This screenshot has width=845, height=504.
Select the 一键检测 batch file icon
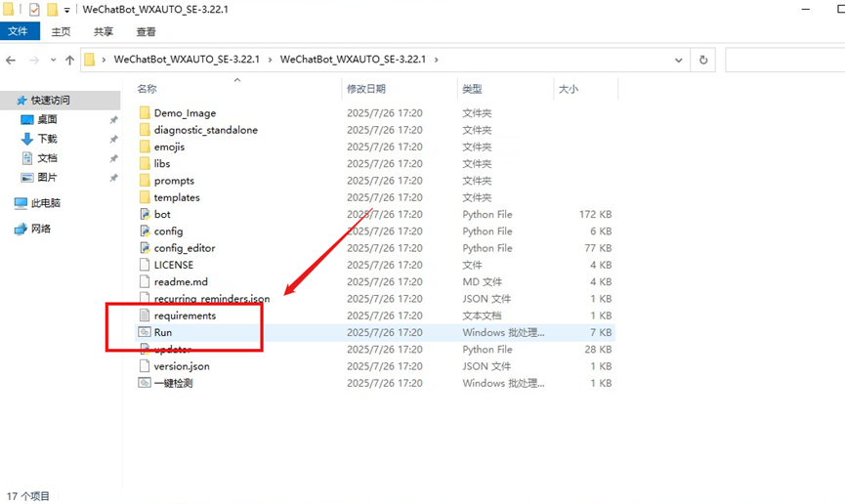coord(145,383)
